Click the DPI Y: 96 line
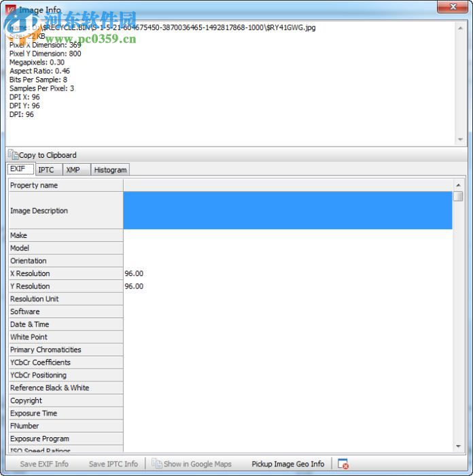 [24, 106]
